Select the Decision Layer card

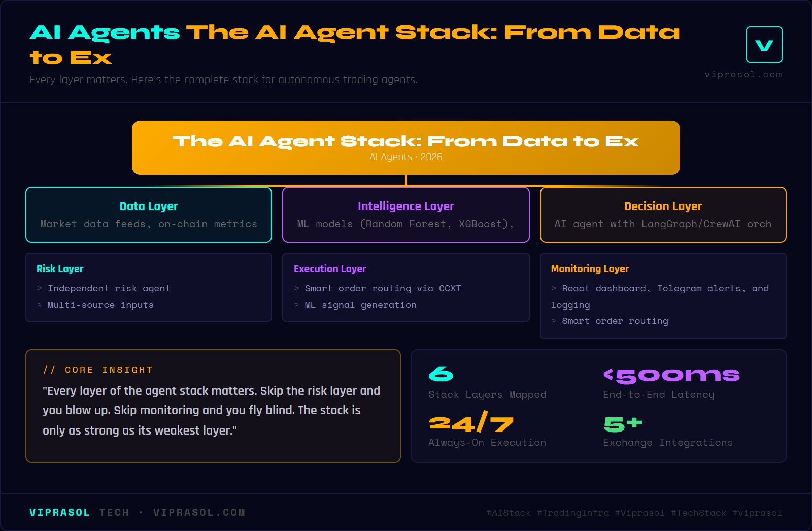click(663, 215)
